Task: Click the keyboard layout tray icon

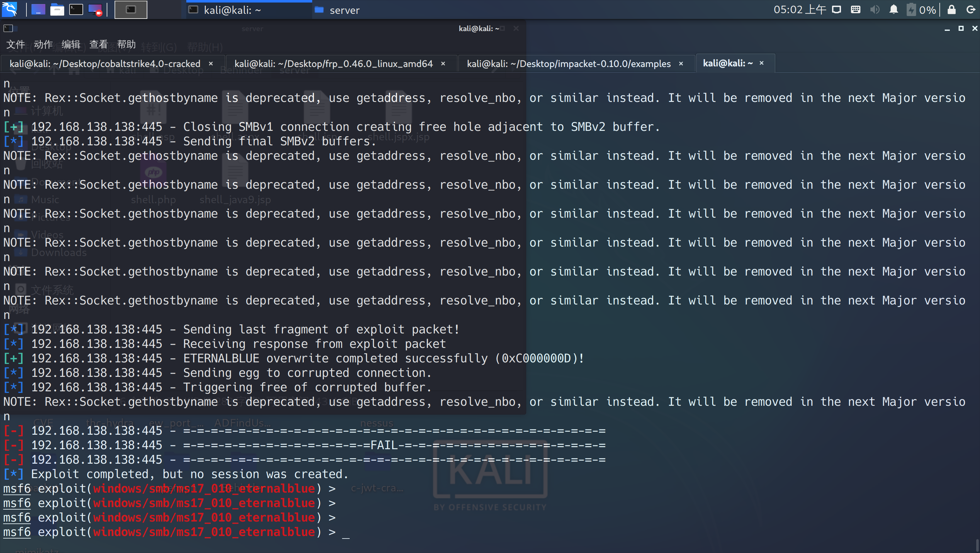Action: 856,9
